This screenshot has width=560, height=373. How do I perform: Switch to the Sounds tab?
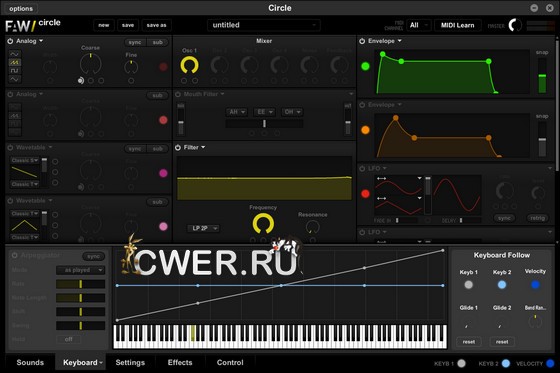pos(30,362)
